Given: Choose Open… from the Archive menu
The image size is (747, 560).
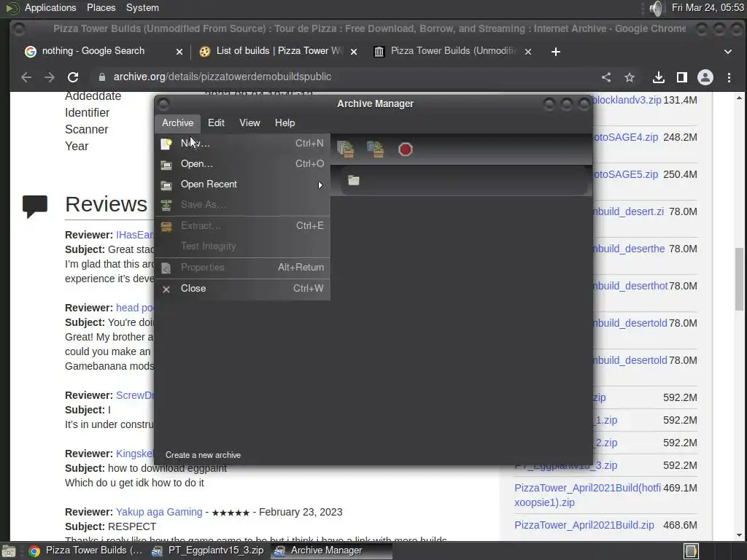Looking at the screenshot, I should (243, 164).
